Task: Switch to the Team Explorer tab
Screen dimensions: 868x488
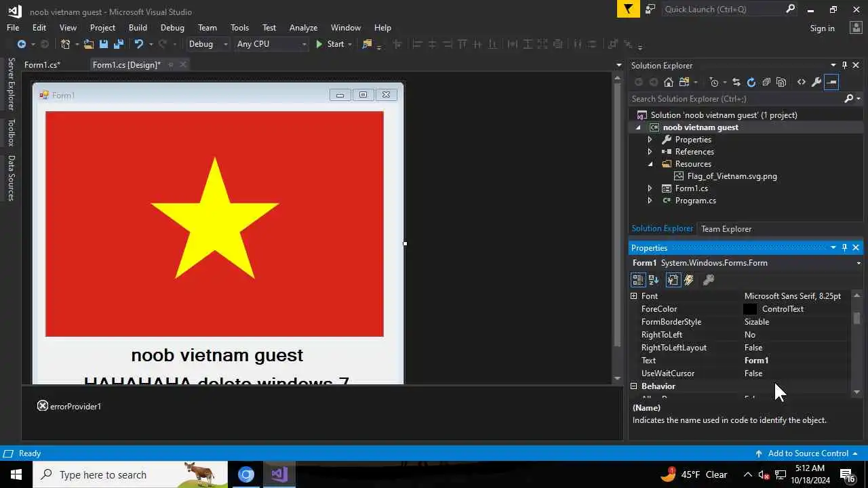Action: [x=726, y=229]
